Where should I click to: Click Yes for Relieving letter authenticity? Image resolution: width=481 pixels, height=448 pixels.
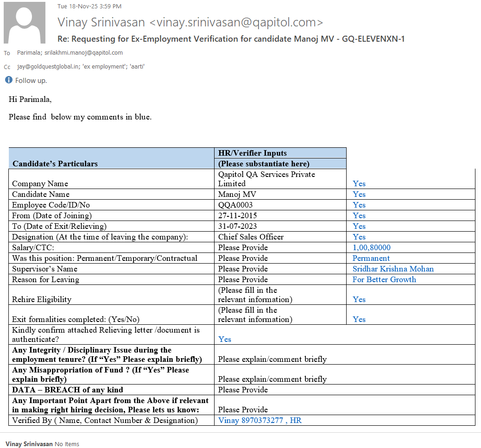pos(225,339)
